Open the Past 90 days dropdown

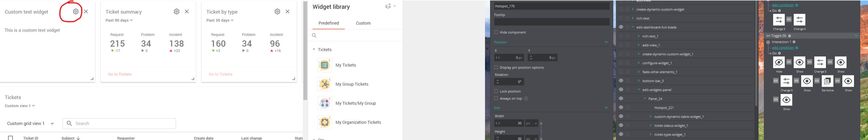(119, 20)
